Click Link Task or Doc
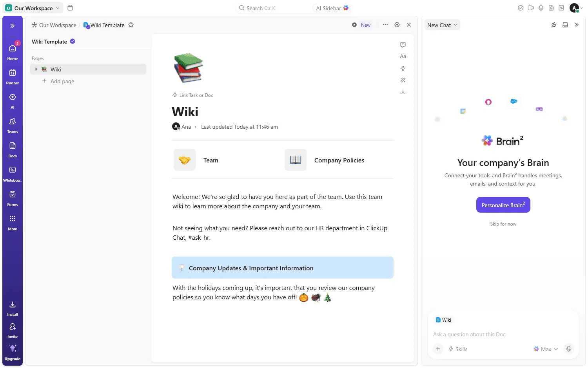 193,95
